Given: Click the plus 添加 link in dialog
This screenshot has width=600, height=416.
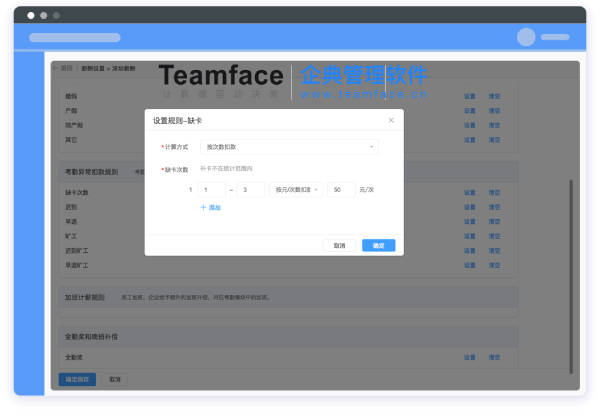Looking at the screenshot, I should pyautogui.click(x=211, y=207).
